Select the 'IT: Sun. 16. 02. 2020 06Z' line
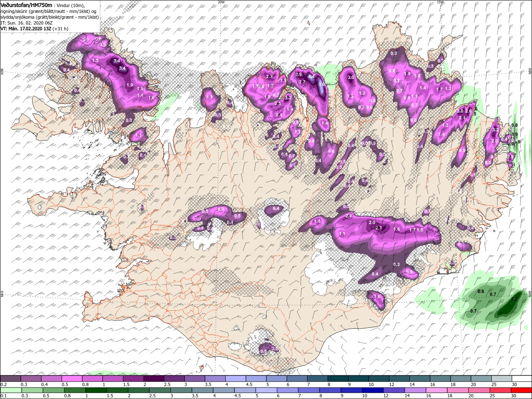 point(26,23)
